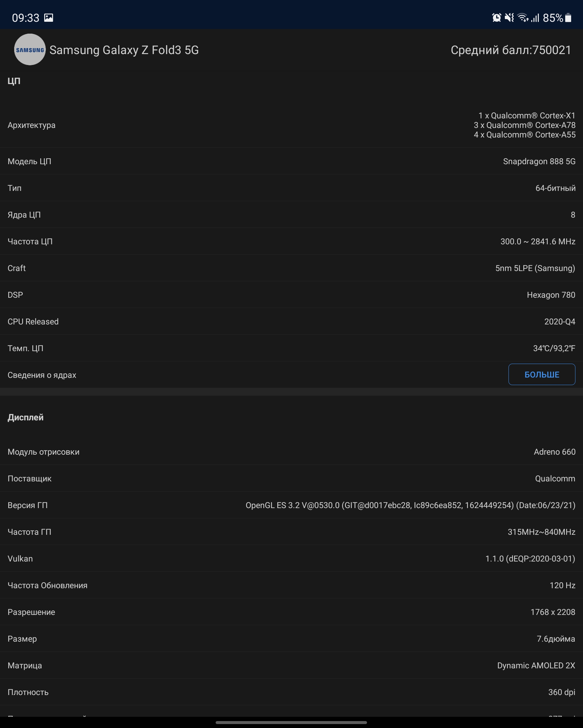Screen dimensions: 583x728
Task: Tap the picture notification icon in status bar
Action: (49, 17)
